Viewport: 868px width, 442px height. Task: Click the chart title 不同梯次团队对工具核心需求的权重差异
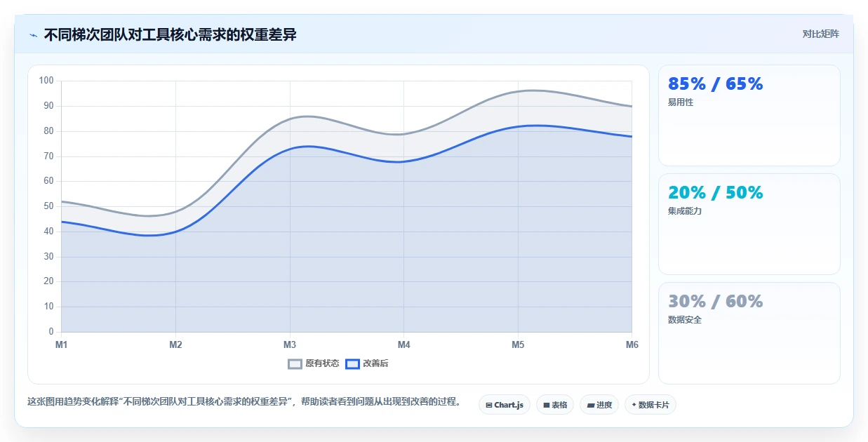point(171,34)
